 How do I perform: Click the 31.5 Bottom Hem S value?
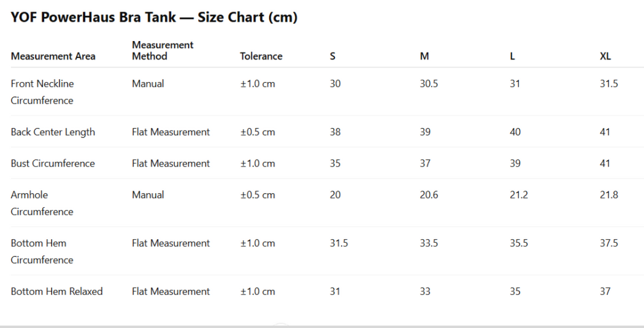coord(339,243)
